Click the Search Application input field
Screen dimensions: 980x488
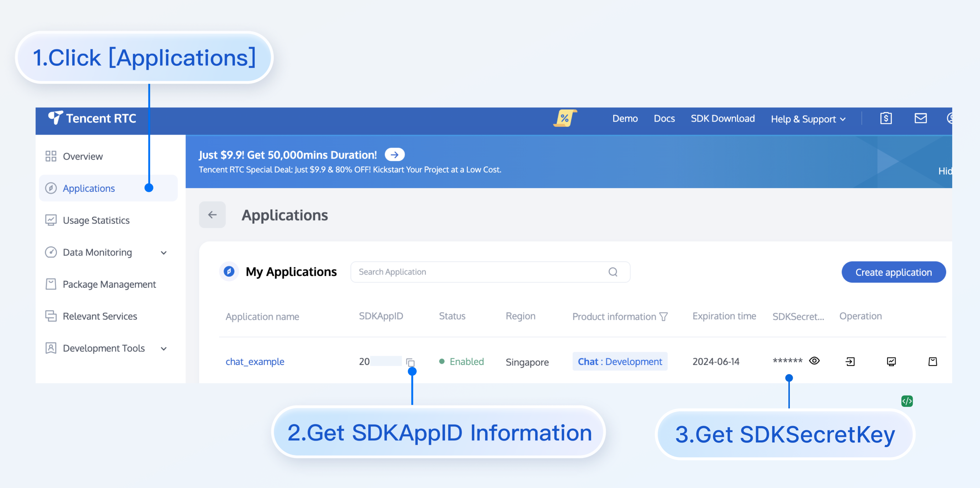click(479, 272)
